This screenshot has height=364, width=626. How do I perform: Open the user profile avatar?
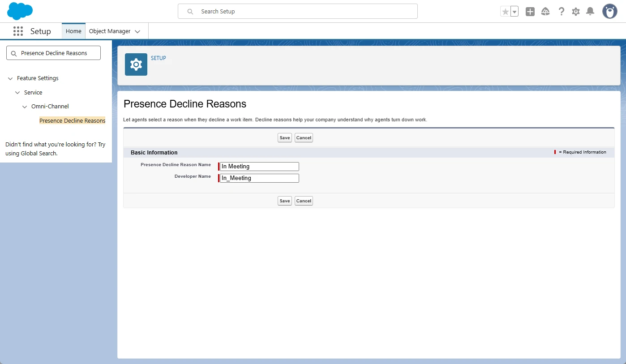coord(610,11)
